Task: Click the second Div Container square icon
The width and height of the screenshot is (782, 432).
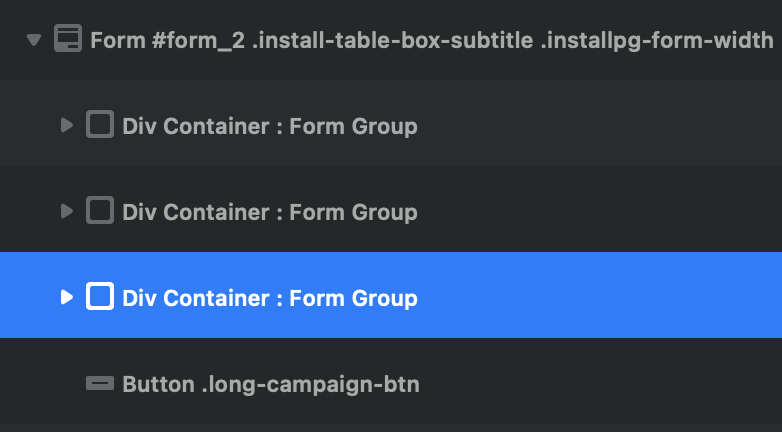Action: [x=100, y=212]
